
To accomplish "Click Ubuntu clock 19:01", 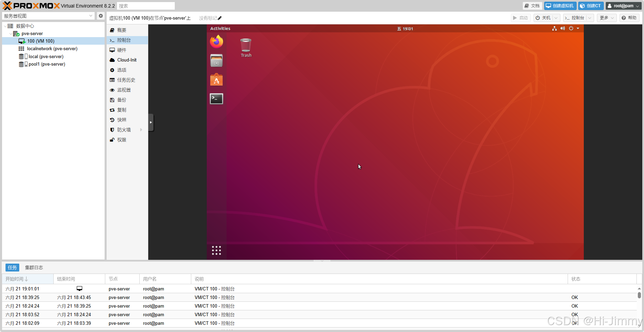I will 405,29.
